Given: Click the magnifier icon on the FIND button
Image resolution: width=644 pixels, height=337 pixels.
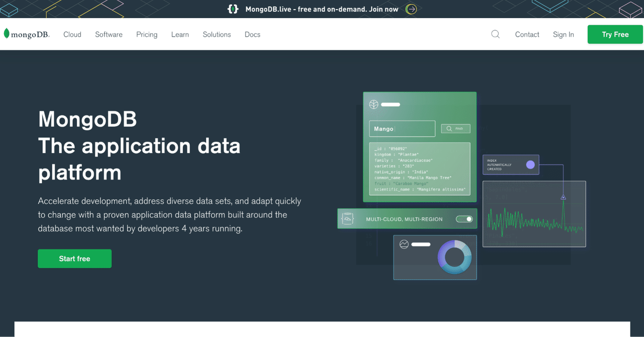Looking at the screenshot, I should click(449, 128).
